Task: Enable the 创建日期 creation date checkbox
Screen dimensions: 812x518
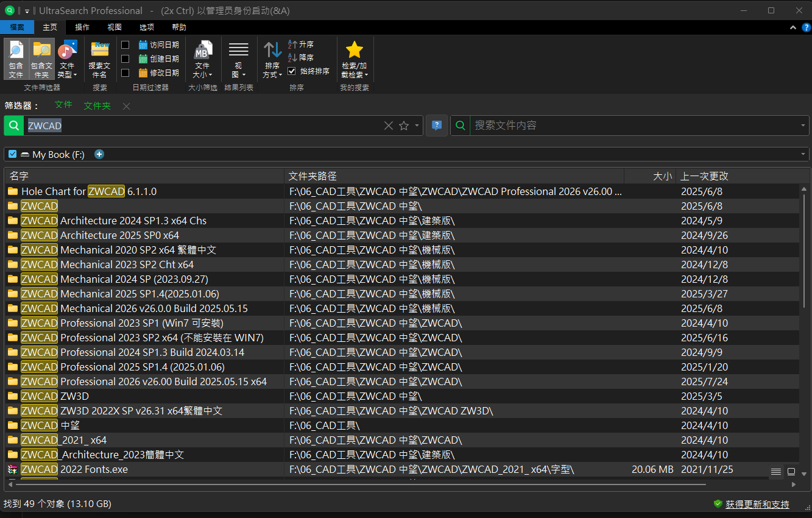Action: coord(125,59)
